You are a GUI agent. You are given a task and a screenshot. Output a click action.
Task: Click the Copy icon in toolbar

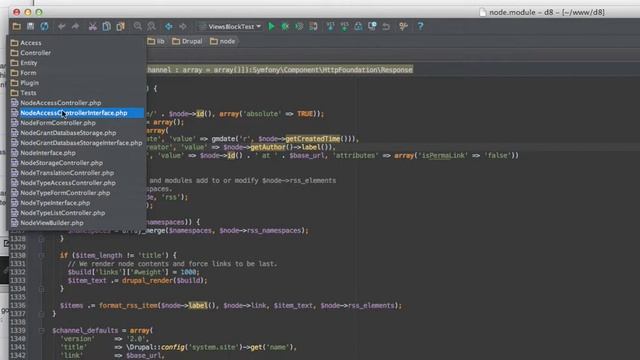click(107, 27)
